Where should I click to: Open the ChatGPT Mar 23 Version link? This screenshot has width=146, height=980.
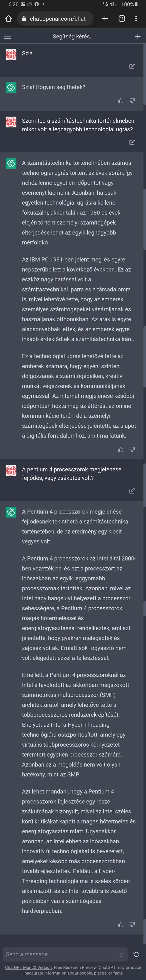pos(28,967)
